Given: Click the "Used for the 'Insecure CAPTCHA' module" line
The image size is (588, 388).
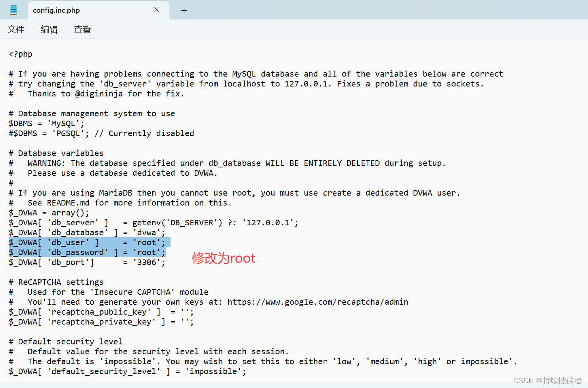Looking at the screenshot, I should coord(108,292).
